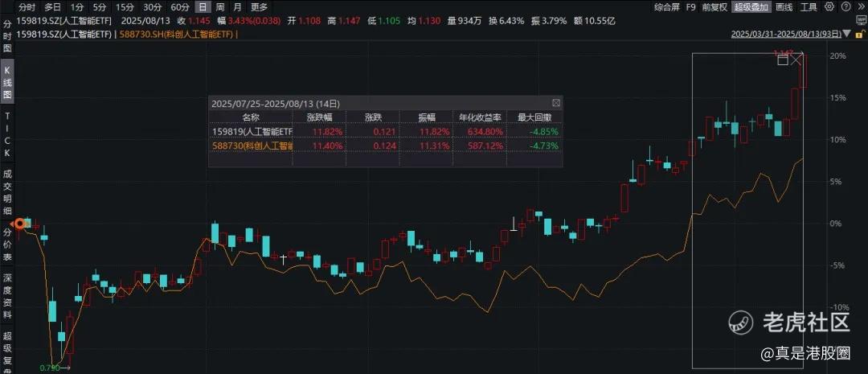Click 159819.SZ(人工智能ETF) overlay legend label
The width and height of the screenshot is (868, 374).
tap(65, 35)
